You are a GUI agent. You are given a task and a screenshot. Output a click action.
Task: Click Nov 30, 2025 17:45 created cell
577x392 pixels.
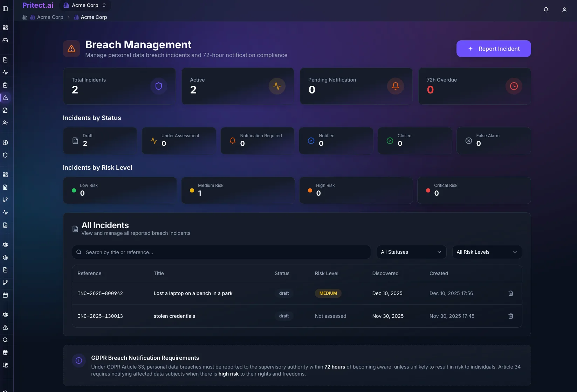point(452,316)
